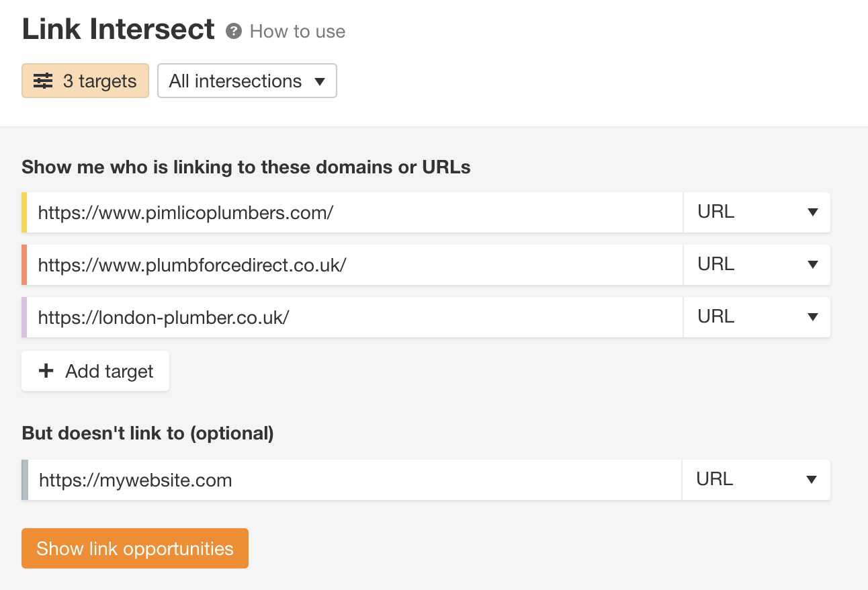Viewport: 868px width, 590px height.
Task: Open the URL type dropdown under doesn't link to
Action: click(x=756, y=479)
